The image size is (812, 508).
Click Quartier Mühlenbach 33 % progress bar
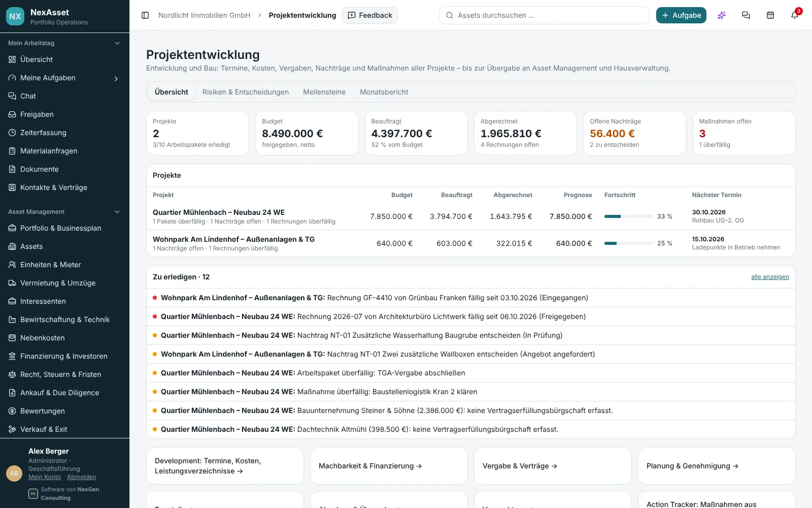click(628, 216)
